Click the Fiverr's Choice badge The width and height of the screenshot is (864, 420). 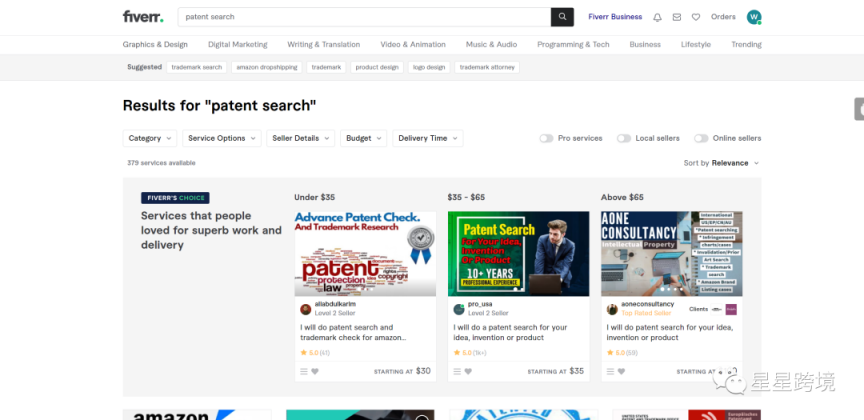tap(175, 198)
